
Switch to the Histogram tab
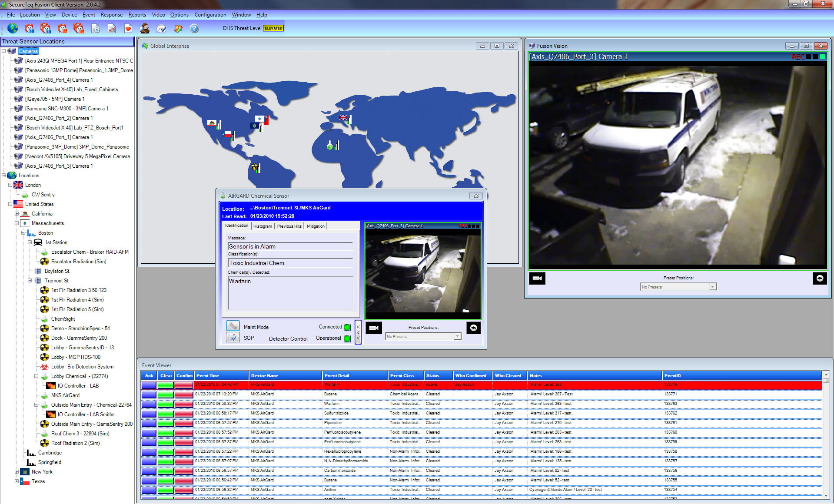(x=262, y=226)
